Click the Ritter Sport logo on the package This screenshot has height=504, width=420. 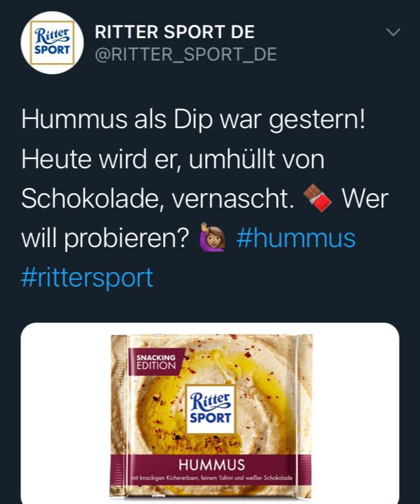[x=210, y=408]
